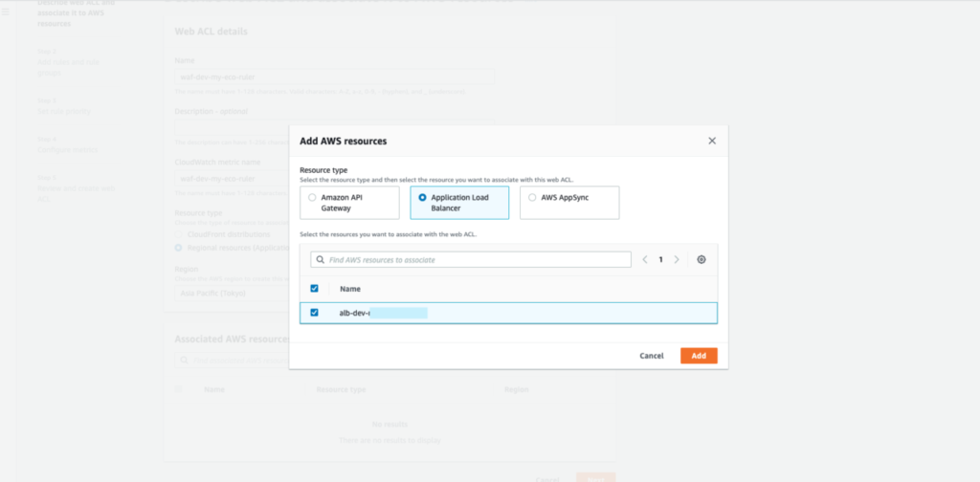Go to previous page of resources
Screen dimensions: 980x482
(645, 260)
